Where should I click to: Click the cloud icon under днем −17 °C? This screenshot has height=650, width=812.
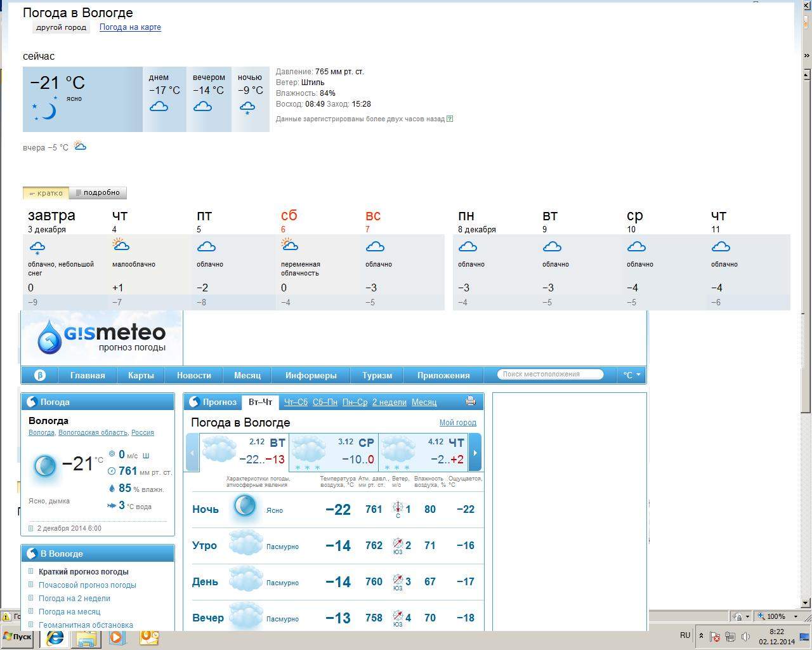[159, 107]
